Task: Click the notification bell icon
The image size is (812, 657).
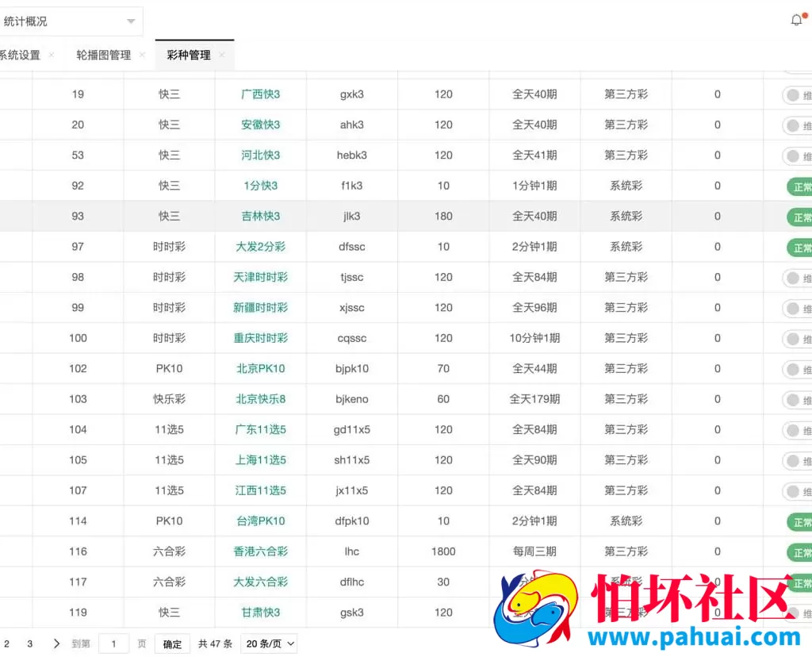Action: coord(796,19)
